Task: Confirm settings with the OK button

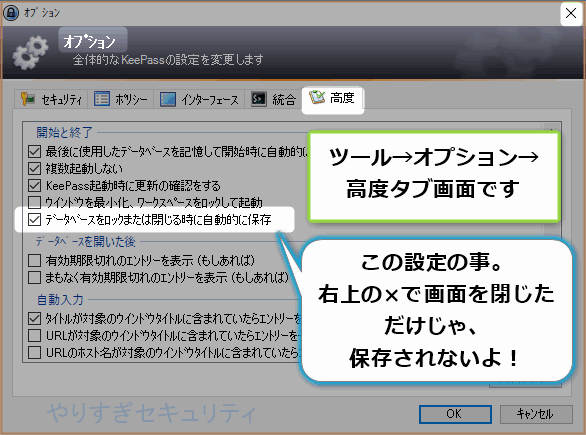Action: click(x=455, y=414)
